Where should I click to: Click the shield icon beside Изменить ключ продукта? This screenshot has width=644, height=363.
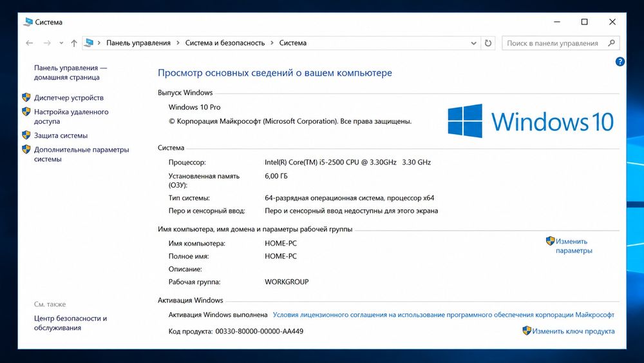(527, 331)
